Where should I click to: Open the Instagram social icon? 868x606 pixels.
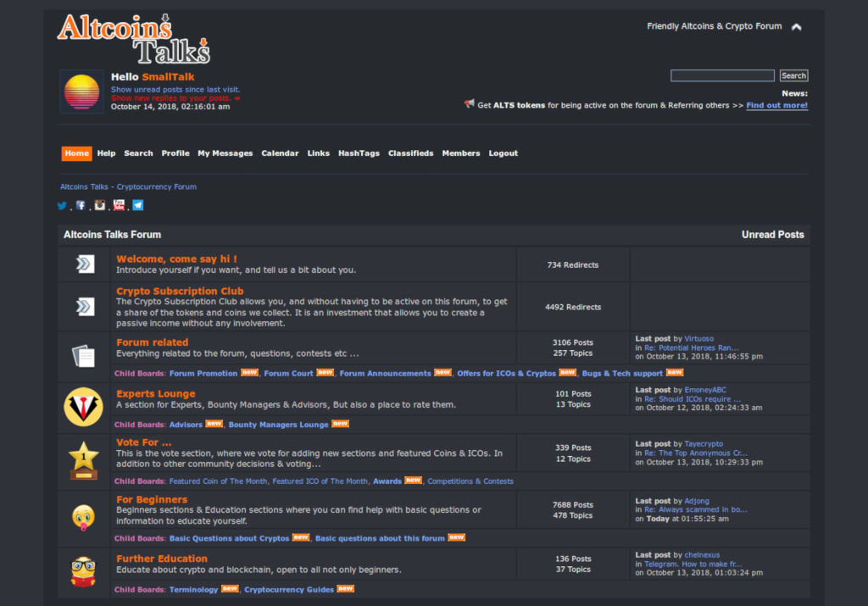[x=100, y=205]
